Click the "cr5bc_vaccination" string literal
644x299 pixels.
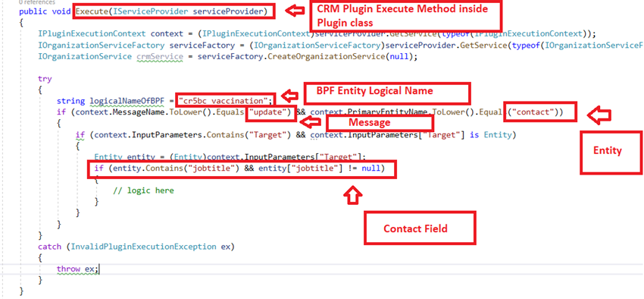[x=224, y=101]
